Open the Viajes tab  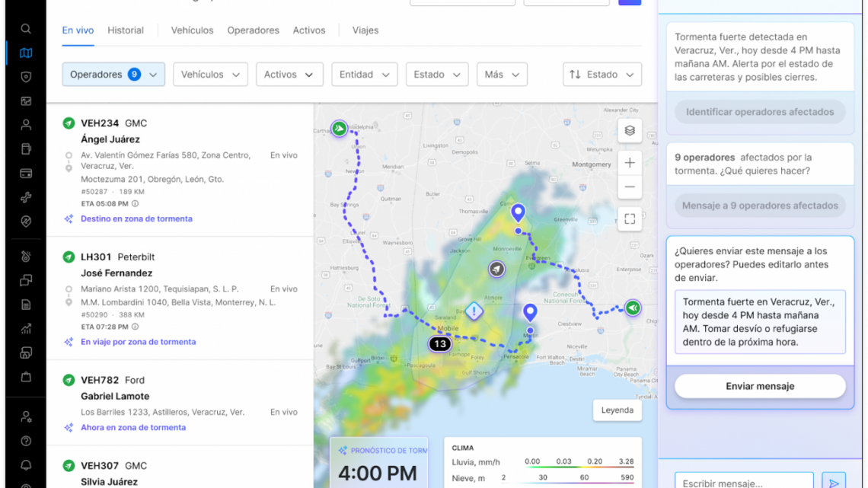365,30
